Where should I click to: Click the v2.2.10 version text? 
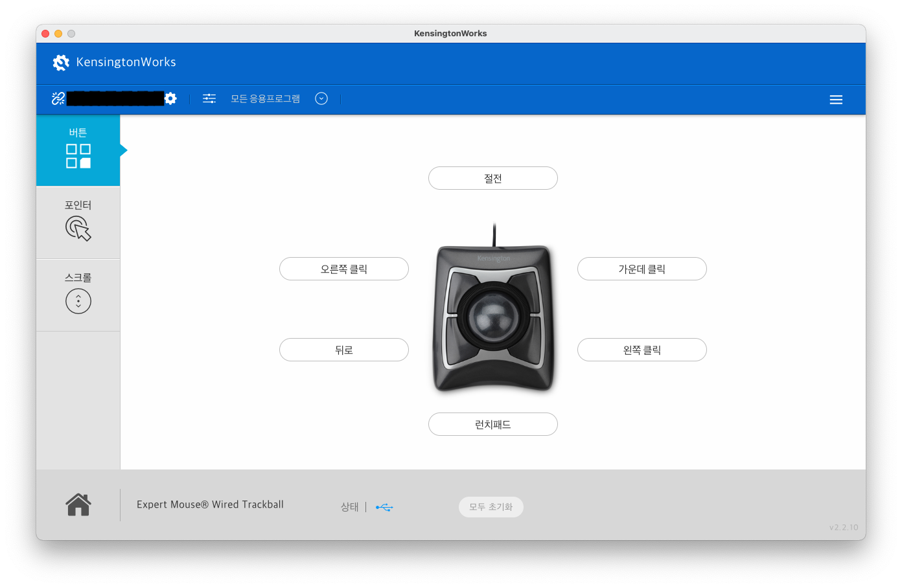tap(844, 527)
